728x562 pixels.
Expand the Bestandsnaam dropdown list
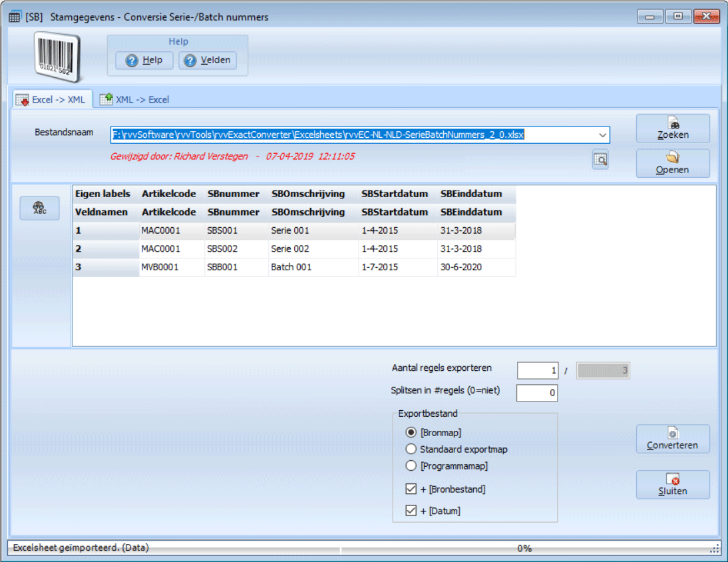(x=602, y=135)
